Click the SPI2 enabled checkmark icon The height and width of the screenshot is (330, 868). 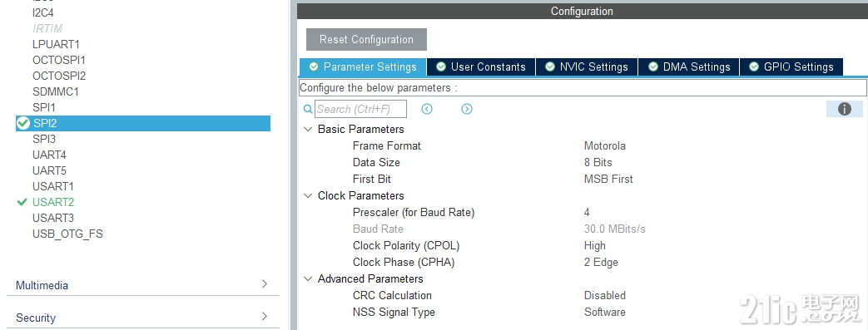click(22, 123)
